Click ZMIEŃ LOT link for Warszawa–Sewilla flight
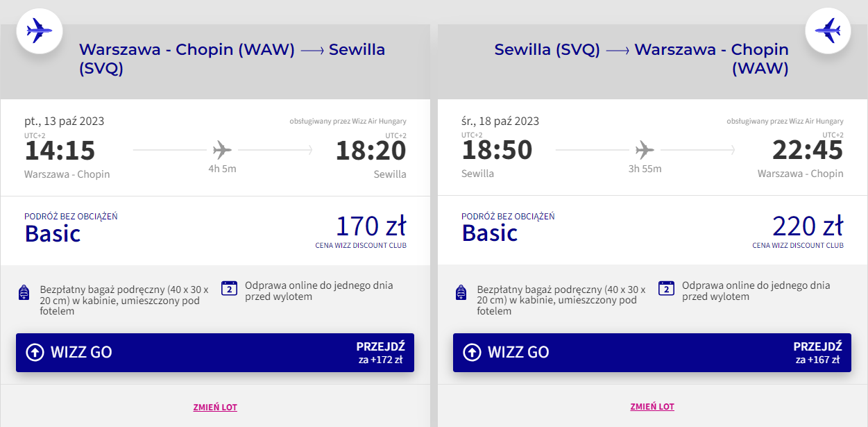The image size is (868, 427). 215,407
